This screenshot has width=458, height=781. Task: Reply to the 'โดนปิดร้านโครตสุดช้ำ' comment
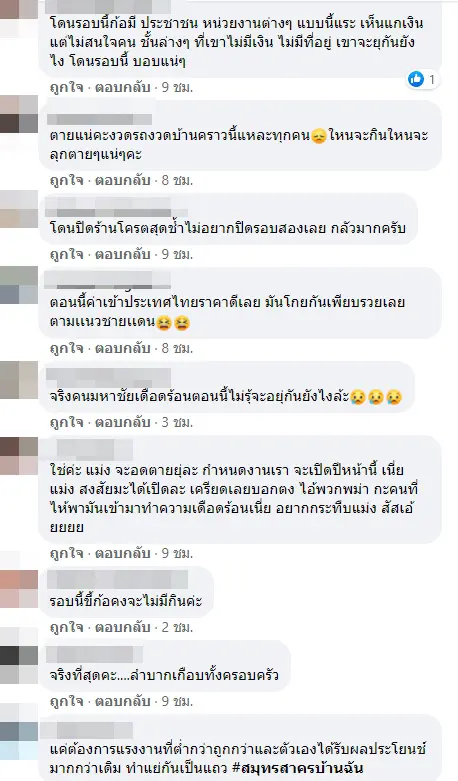coord(122,255)
